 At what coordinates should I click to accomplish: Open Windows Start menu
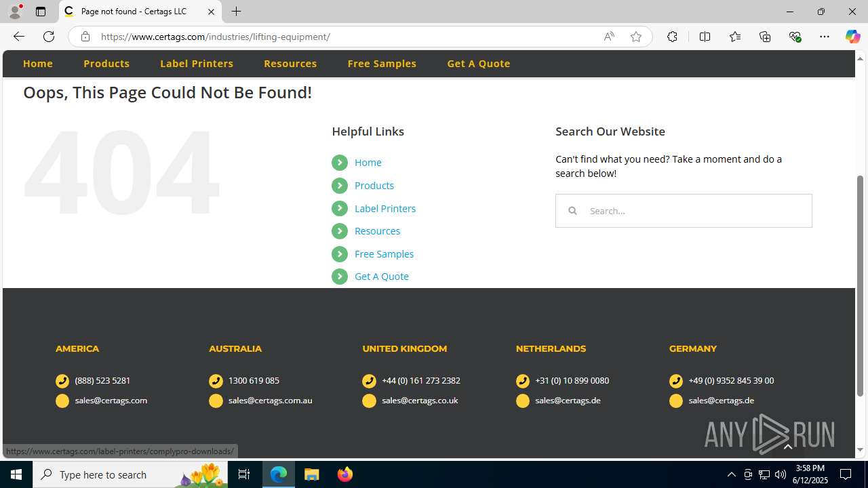(x=16, y=474)
